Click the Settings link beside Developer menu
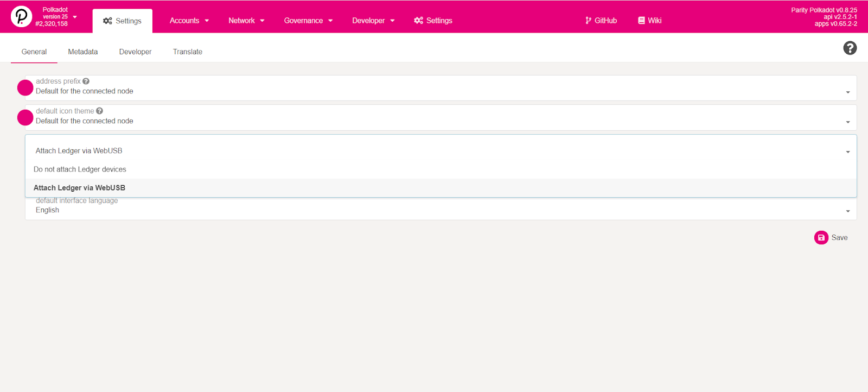Viewport: 868px width, 392px height. coord(433,21)
